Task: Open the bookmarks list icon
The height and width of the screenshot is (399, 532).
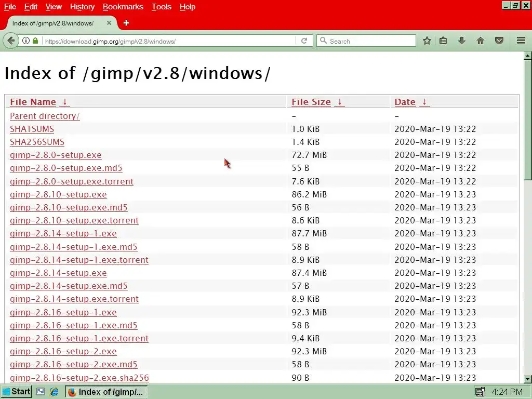Action: [443, 41]
